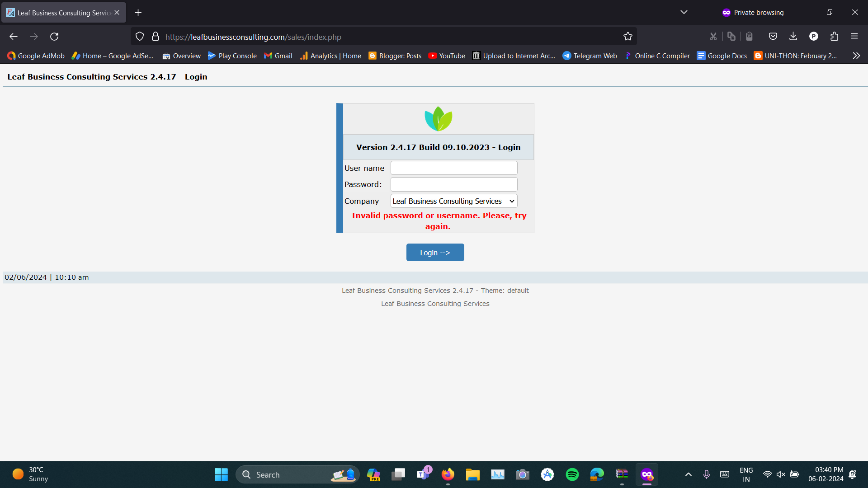The image size is (868, 488).
Task: Click the green leaf logo
Action: (438, 119)
